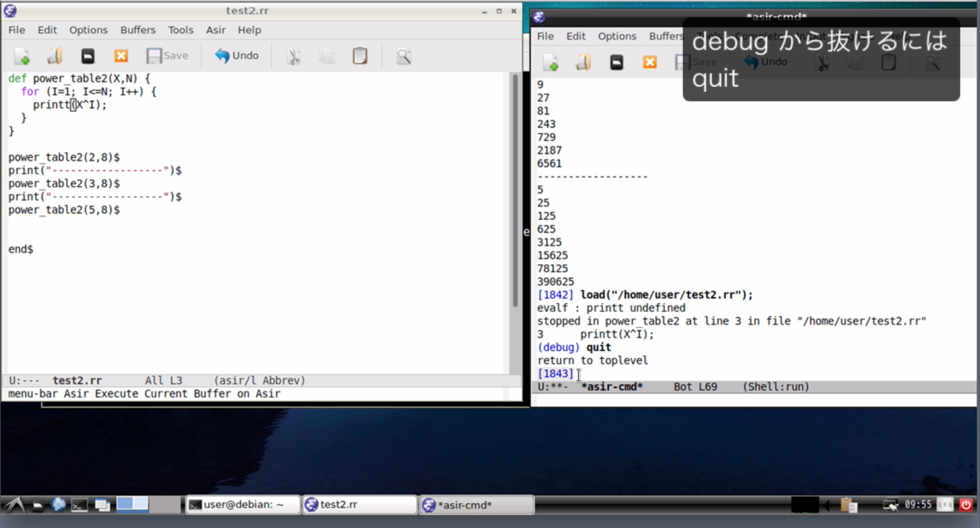Click '(debug) quit' line in asir-cmd

point(574,347)
